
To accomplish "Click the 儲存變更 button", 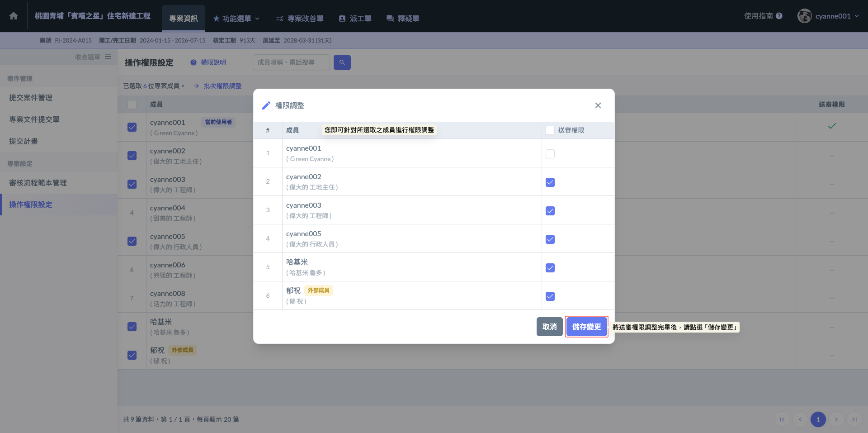I will [x=586, y=327].
